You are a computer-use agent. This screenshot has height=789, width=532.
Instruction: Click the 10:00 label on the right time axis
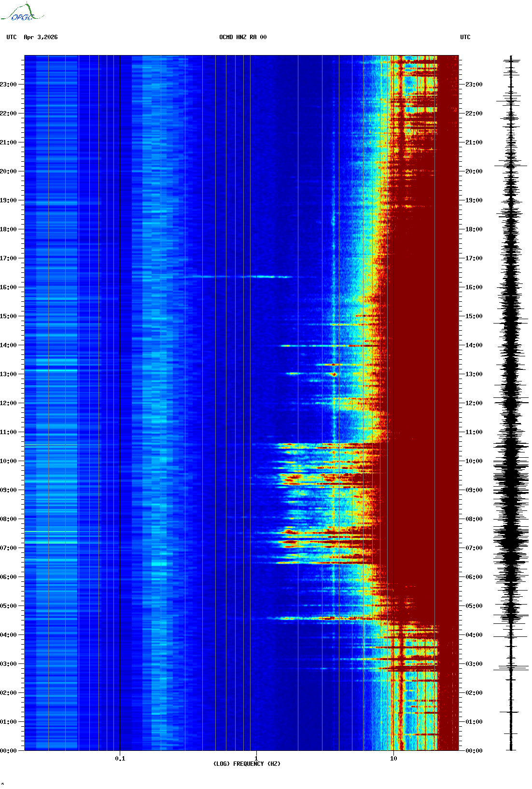(474, 461)
